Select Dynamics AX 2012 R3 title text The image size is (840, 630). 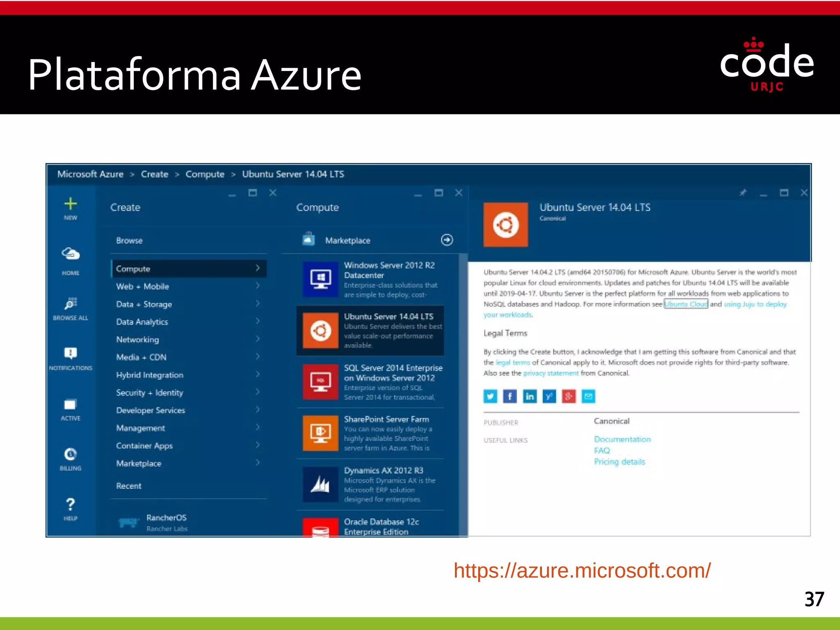coord(383,470)
